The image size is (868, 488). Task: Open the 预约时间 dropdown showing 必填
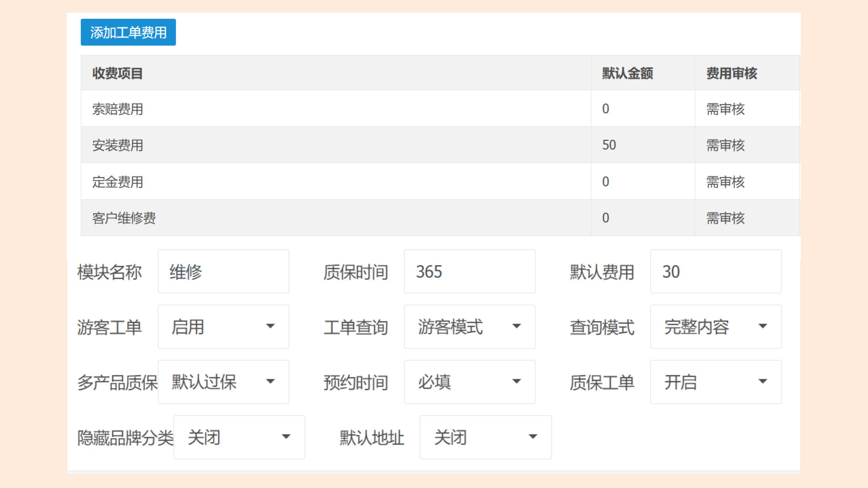coord(469,382)
